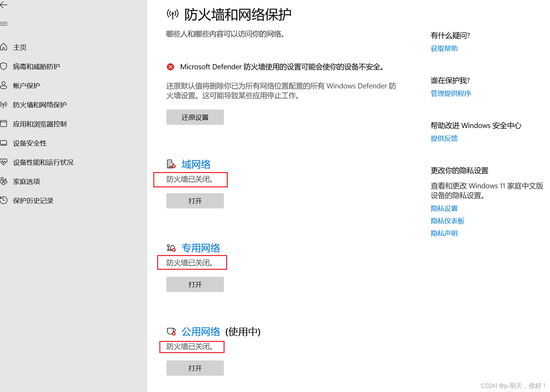Click the 防火墙已关闭 status under 专用网络
This screenshot has width=550, height=392.
point(190,263)
